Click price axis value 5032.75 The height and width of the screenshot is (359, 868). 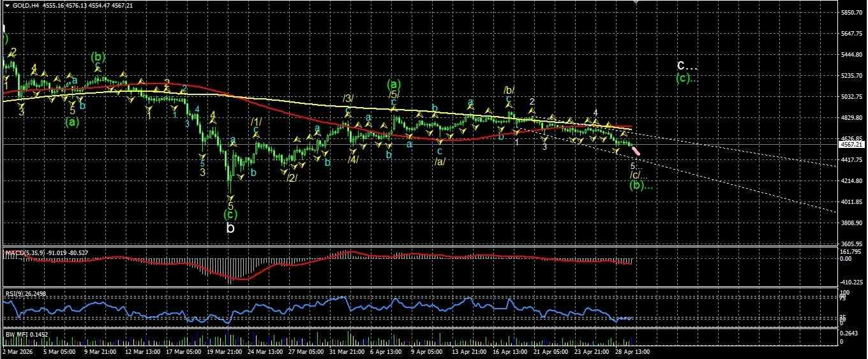852,97
